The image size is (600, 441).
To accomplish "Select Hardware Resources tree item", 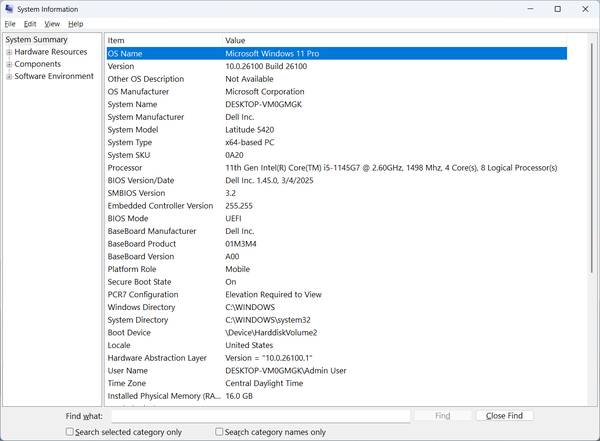I will point(51,52).
